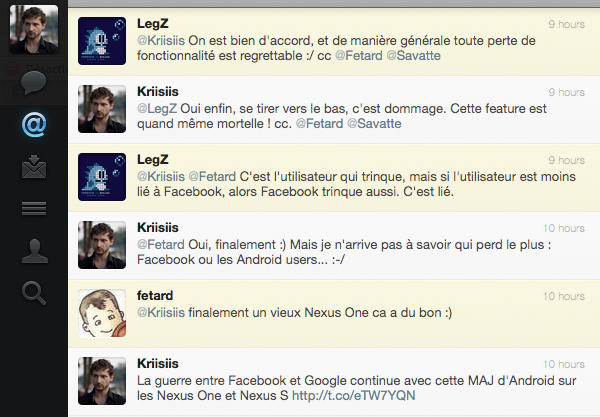Screen dimensions: 600x417
Task: Open the t.co/eTW7YQN link
Action: pyautogui.click(x=366, y=396)
